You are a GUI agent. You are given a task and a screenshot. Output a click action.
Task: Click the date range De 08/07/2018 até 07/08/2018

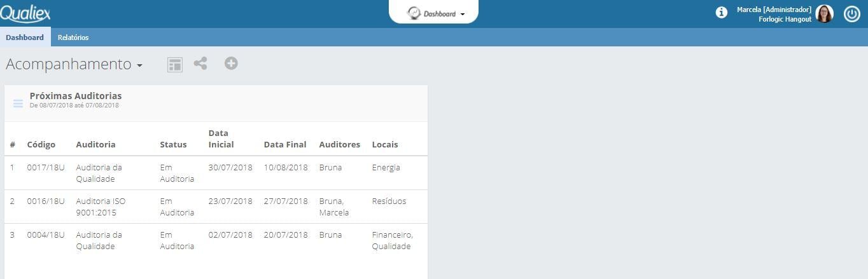tap(74, 105)
